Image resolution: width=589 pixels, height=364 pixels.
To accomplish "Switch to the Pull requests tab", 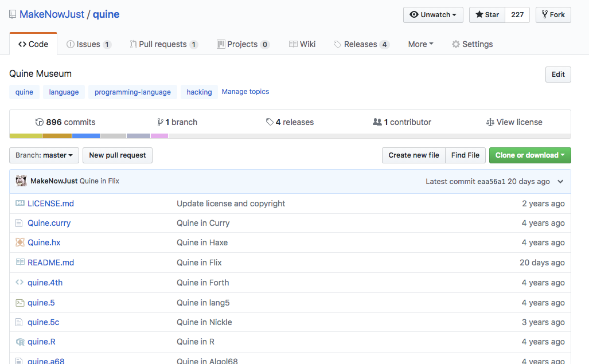I will tap(164, 44).
